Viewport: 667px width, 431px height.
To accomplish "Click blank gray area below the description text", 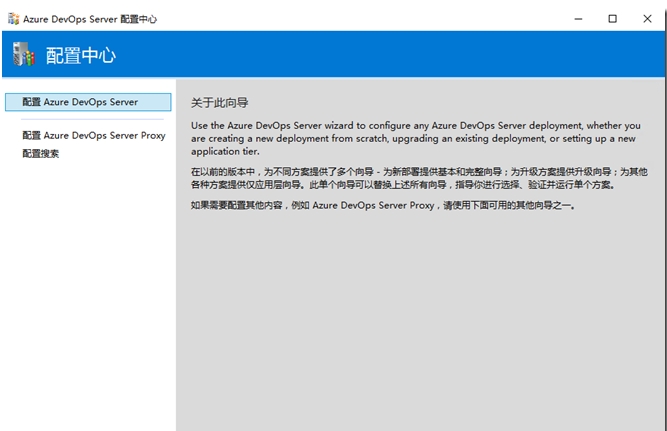I will 415,320.
